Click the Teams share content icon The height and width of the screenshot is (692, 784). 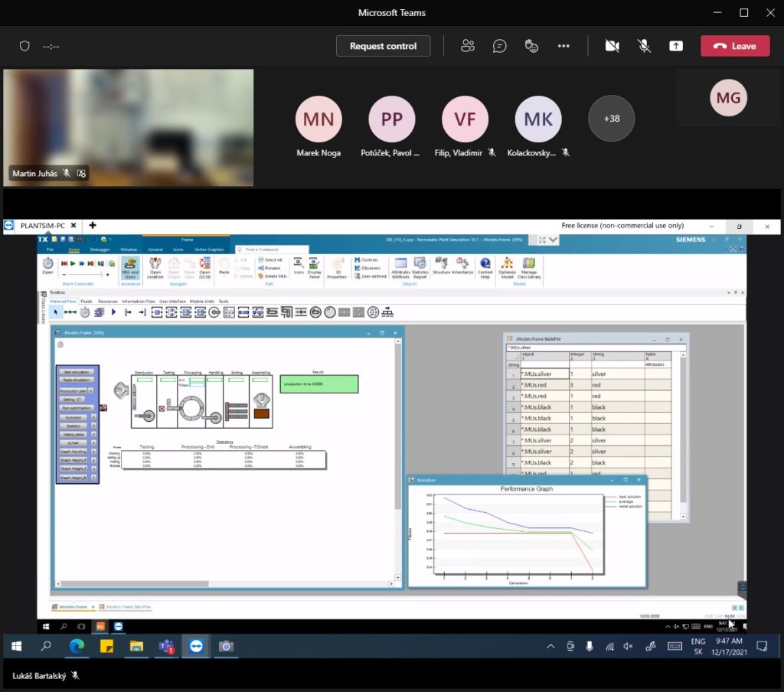[676, 46]
